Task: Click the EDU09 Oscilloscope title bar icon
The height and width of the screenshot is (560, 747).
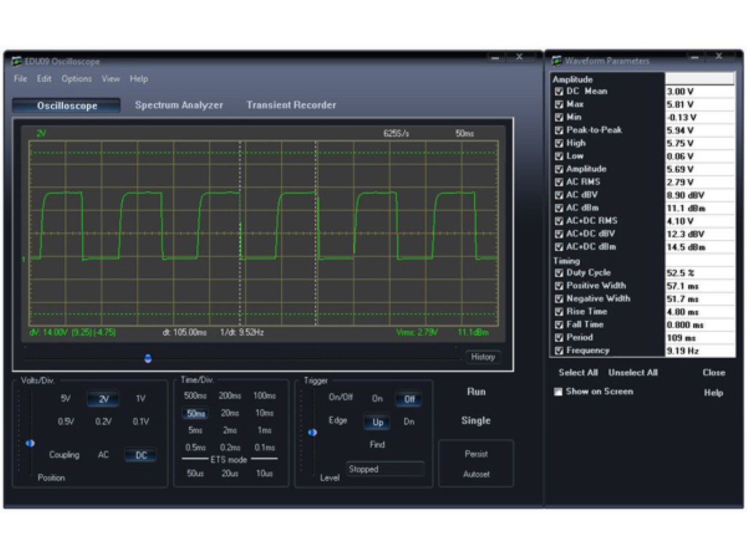Action: [x=17, y=61]
